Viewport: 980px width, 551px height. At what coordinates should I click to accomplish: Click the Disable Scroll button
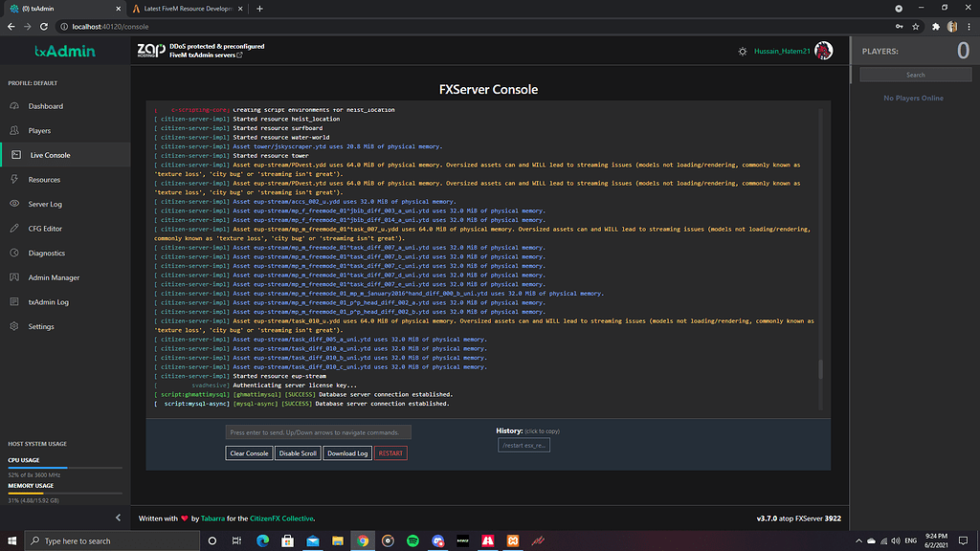point(298,453)
